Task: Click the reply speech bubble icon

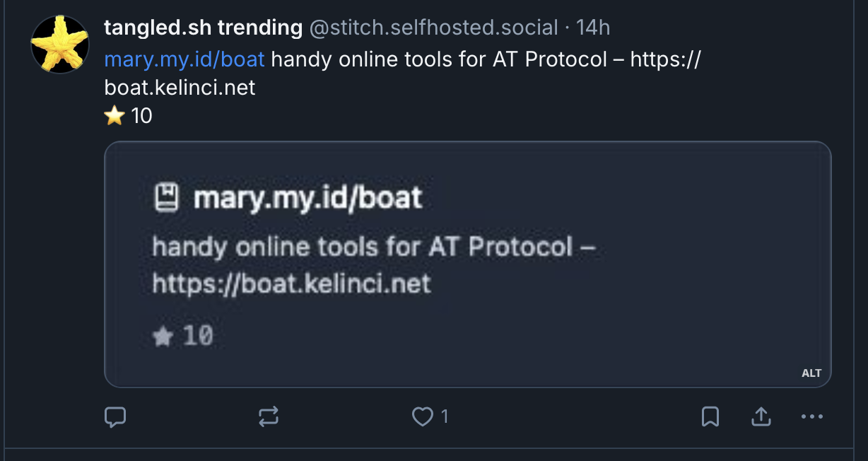Action: tap(115, 417)
